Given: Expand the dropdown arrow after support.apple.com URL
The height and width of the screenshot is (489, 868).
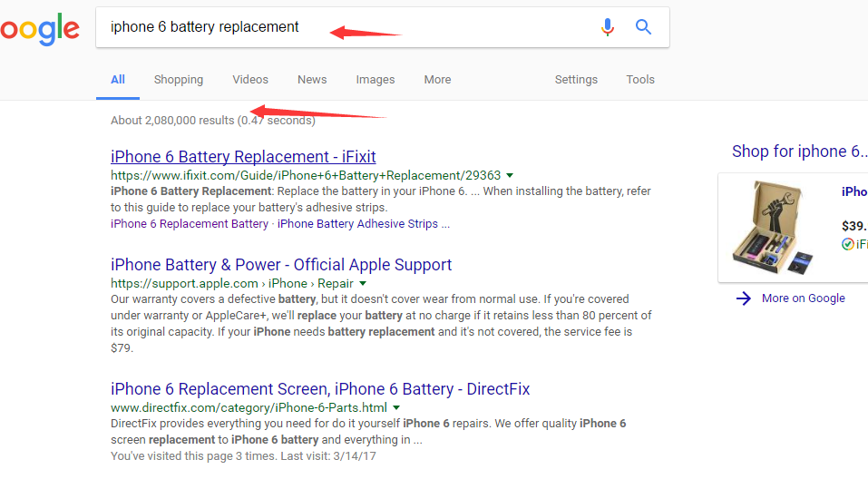Looking at the screenshot, I should (x=363, y=284).
